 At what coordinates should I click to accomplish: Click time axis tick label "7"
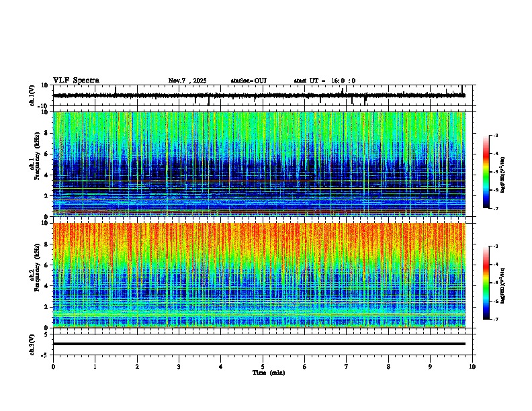point(347,367)
